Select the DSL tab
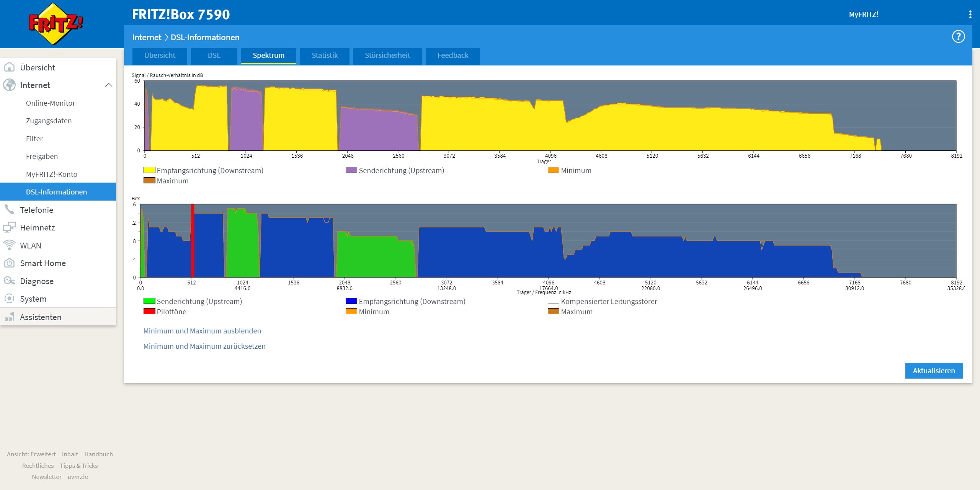This screenshot has height=490, width=980. pyautogui.click(x=214, y=56)
